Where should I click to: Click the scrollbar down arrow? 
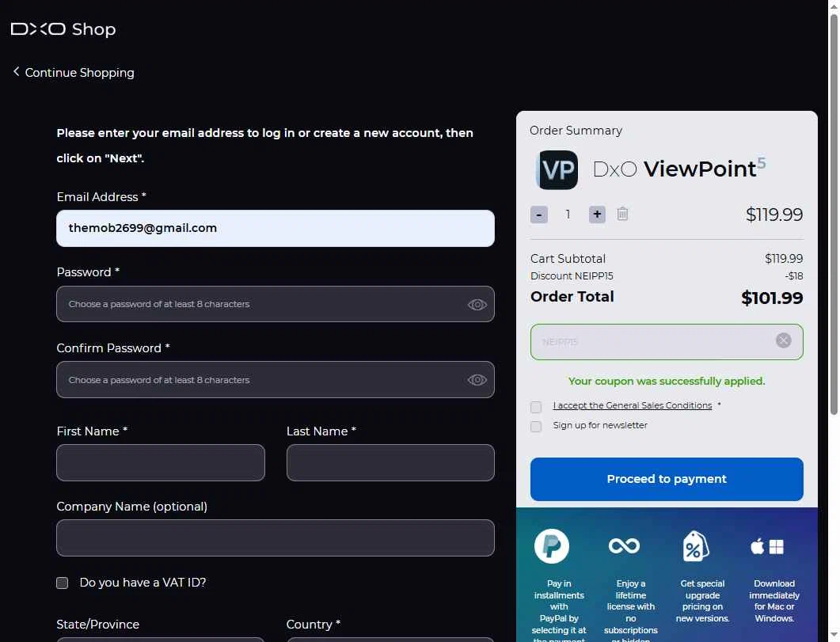click(834, 636)
